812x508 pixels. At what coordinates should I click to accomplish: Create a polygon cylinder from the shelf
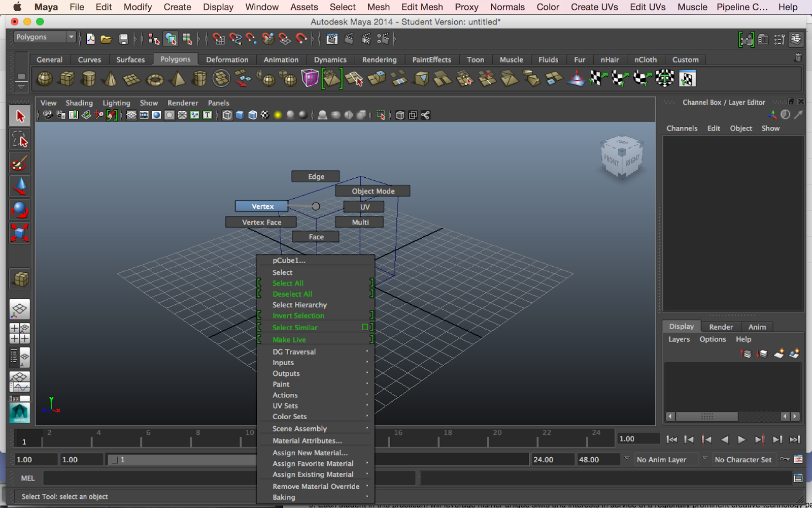[x=89, y=79]
